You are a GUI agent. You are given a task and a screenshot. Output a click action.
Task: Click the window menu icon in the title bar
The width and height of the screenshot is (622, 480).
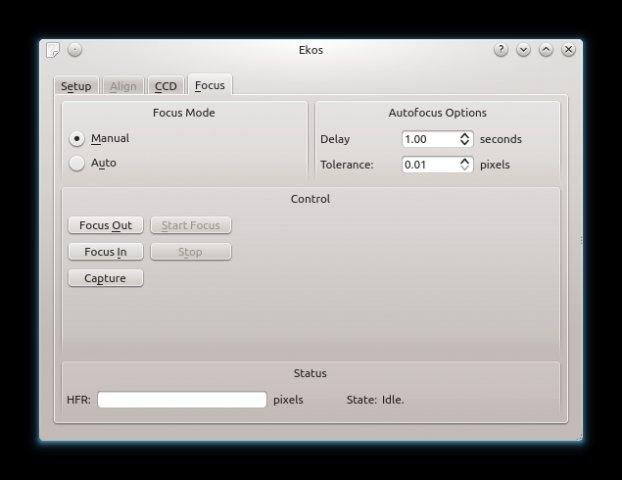click(53, 50)
